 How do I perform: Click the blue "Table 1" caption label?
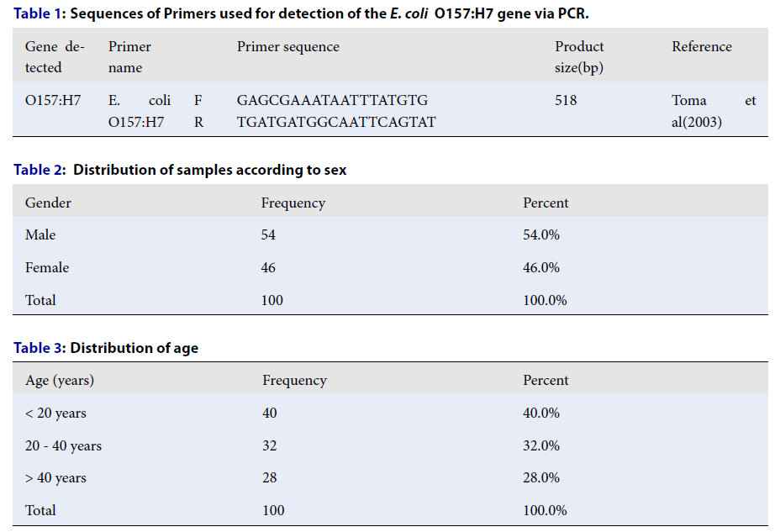(38, 12)
